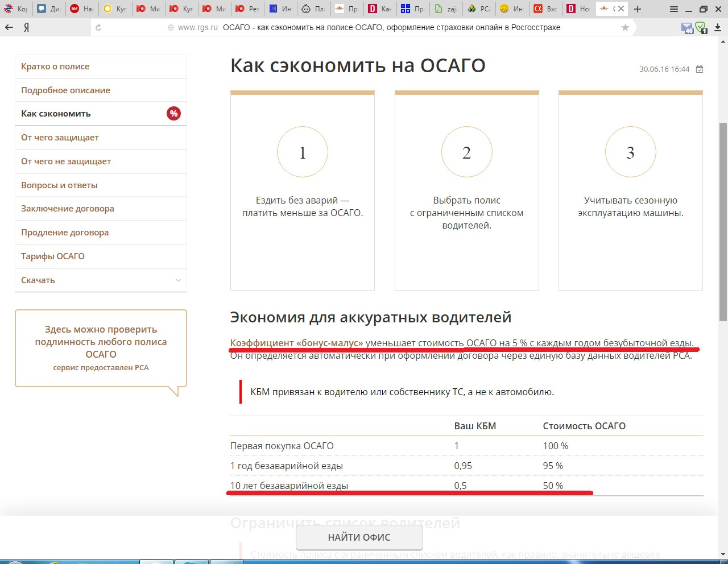The image size is (728, 564).
Task: Click the 'Первая покупка ОСАГО' table row
Action: click(467, 446)
